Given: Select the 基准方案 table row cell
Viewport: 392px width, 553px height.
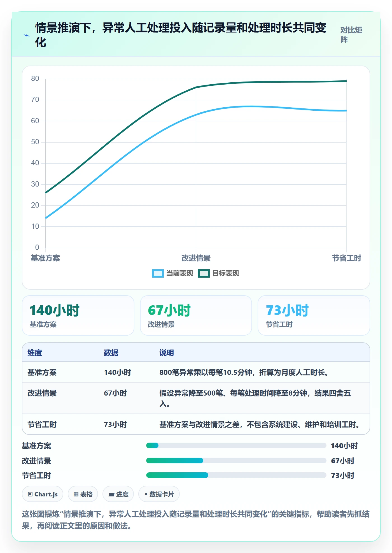Looking at the screenshot, I should 42,372.
